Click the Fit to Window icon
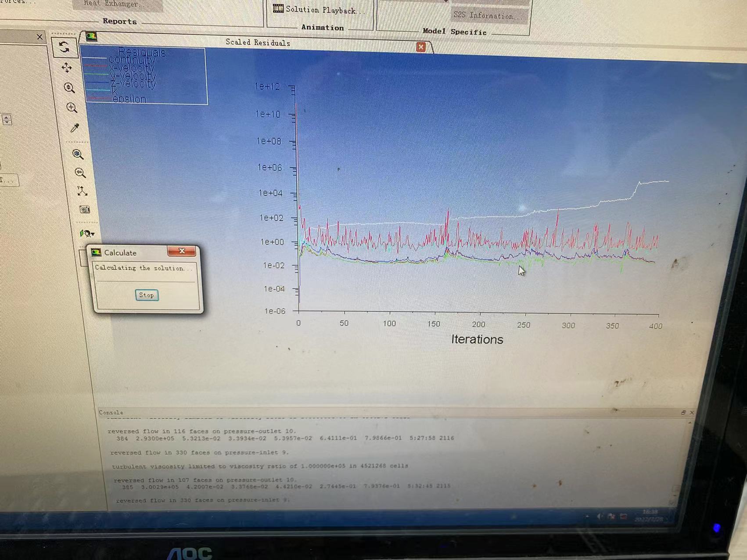Screen dimensions: 747x560 click(x=78, y=154)
